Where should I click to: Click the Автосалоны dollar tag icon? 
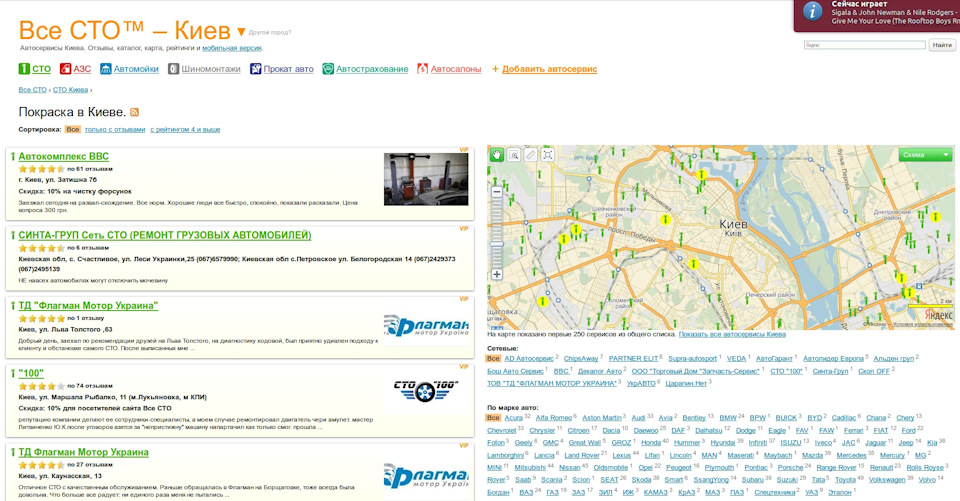click(422, 69)
